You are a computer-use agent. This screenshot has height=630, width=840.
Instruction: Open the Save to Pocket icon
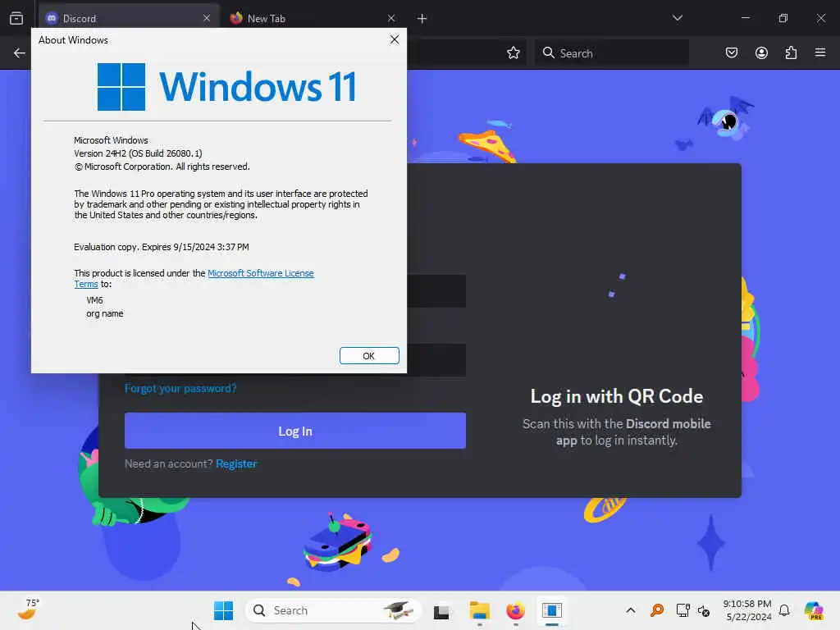731,52
